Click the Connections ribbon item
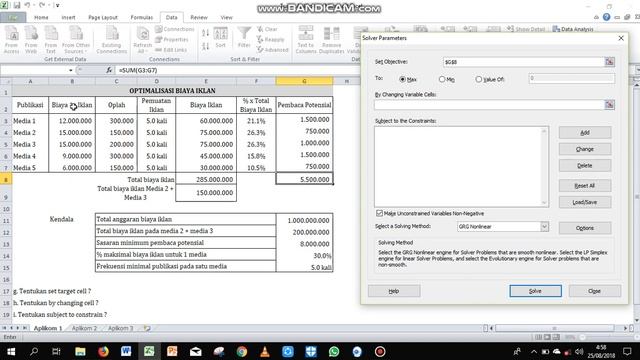640x360 pixels. pyautogui.click(x=174, y=29)
